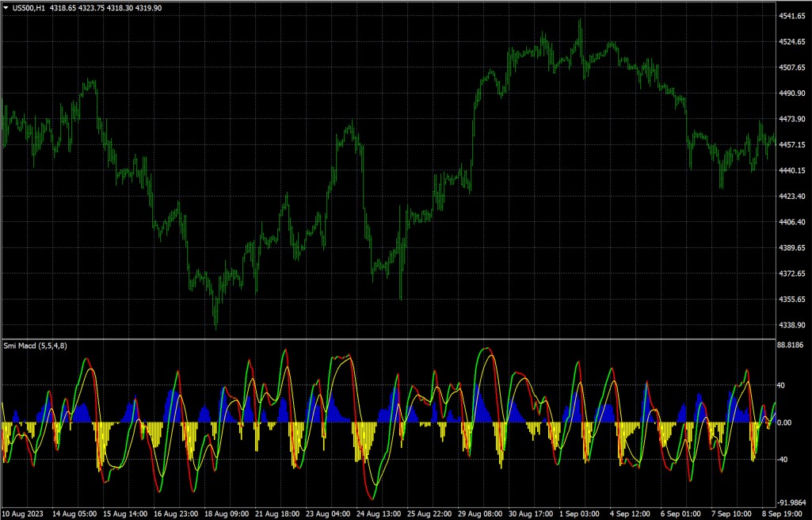Screen dimensions: 812x520
Task: Click the 4507.65 price axis label
Action: coord(792,67)
